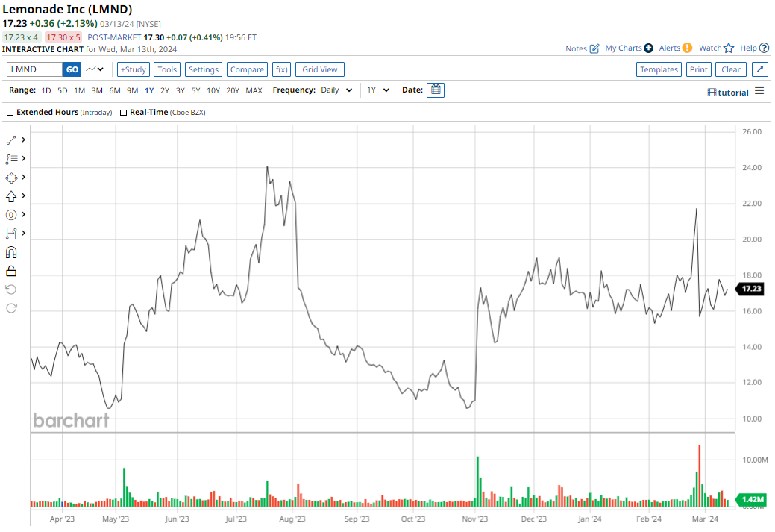Open the Alerts link
775x532 pixels.
tap(675, 48)
